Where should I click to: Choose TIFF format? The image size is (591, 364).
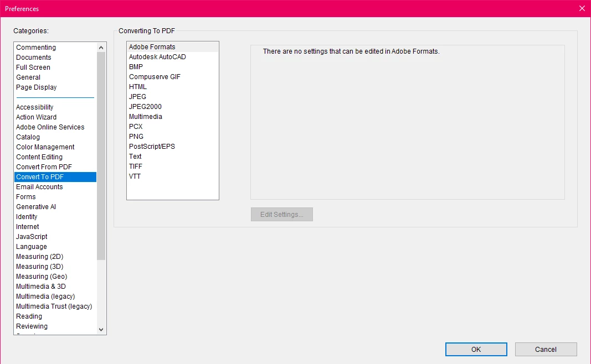pos(173,167)
